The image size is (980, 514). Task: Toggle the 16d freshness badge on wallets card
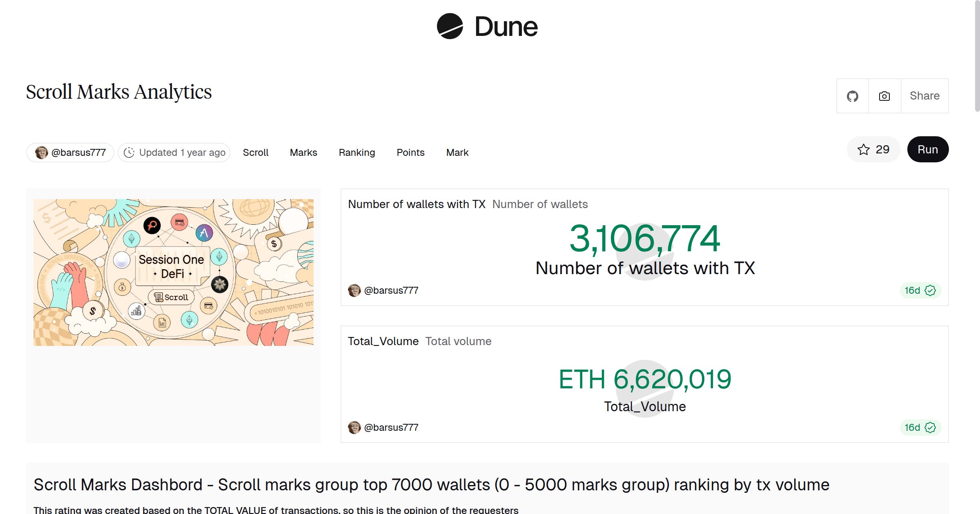coord(920,290)
